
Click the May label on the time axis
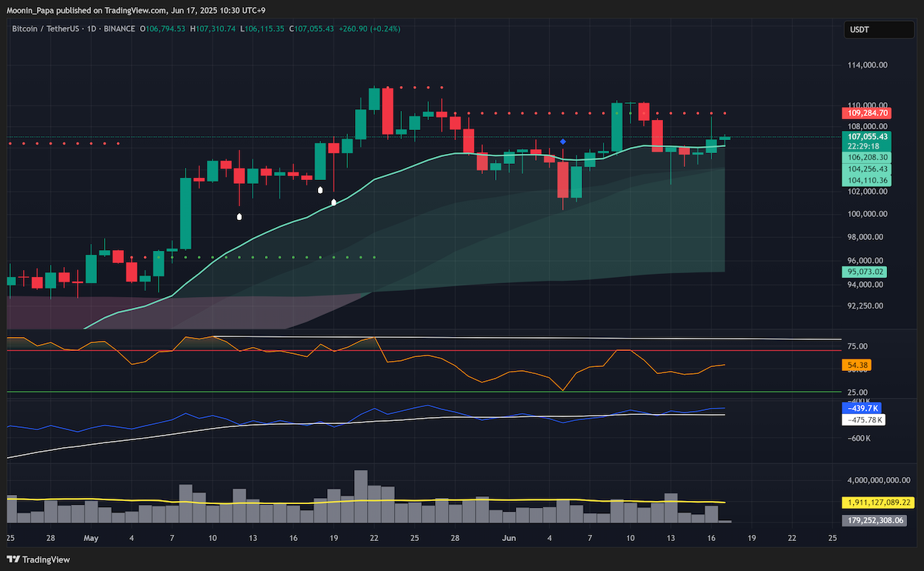(x=92, y=539)
